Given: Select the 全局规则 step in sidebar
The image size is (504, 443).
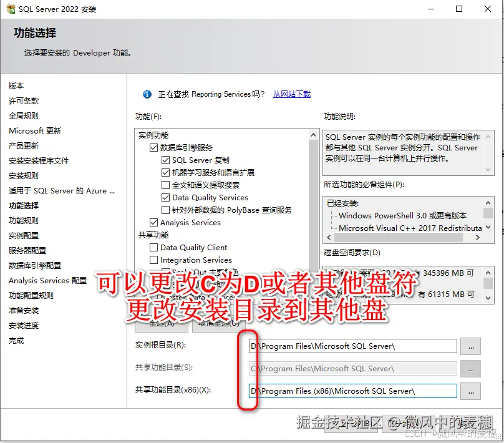Looking at the screenshot, I should 24,115.
